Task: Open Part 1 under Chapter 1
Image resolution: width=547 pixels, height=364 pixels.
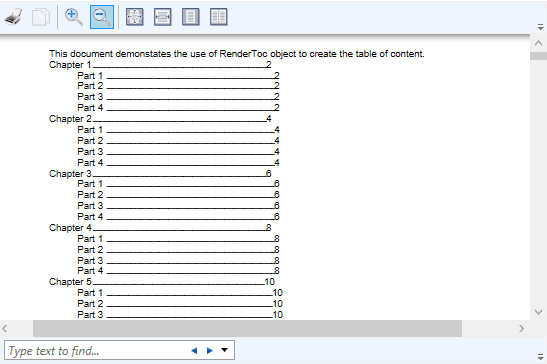Action: [178, 75]
